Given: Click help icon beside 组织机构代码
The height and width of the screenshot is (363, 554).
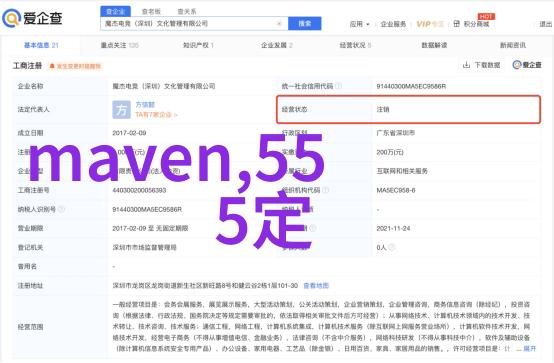Looking at the screenshot, I should [325, 190].
